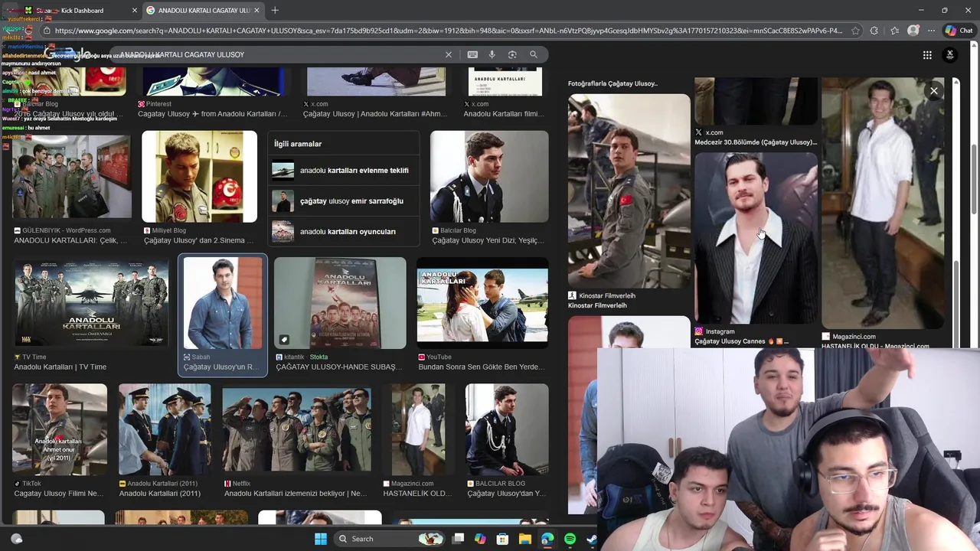The width and height of the screenshot is (980, 551).
Task: Open the Netflix Anadolu Kartalları image
Action: point(296,429)
